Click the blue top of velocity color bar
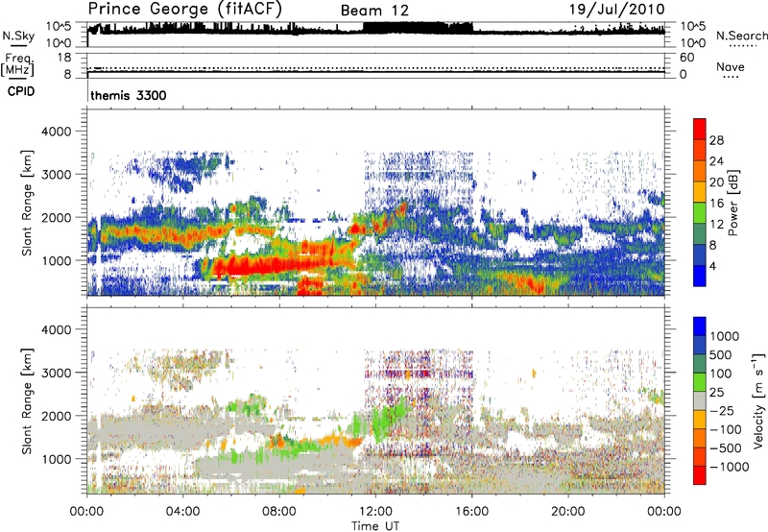The image size is (768, 532). coord(700,326)
